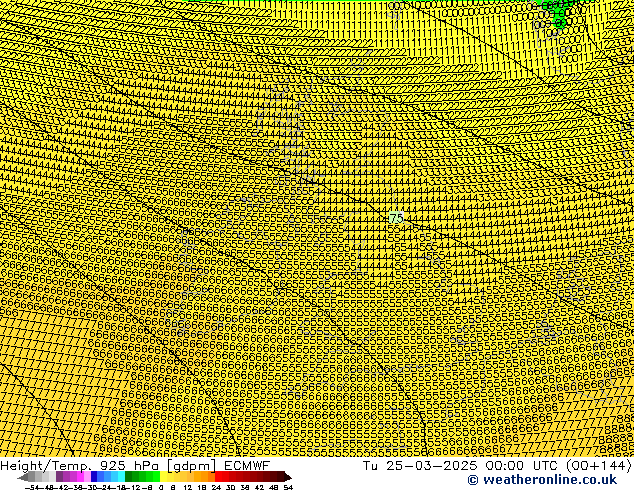Select the Height/Temp. title text
This screenshot has width=634, height=490.
click(48, 465)
